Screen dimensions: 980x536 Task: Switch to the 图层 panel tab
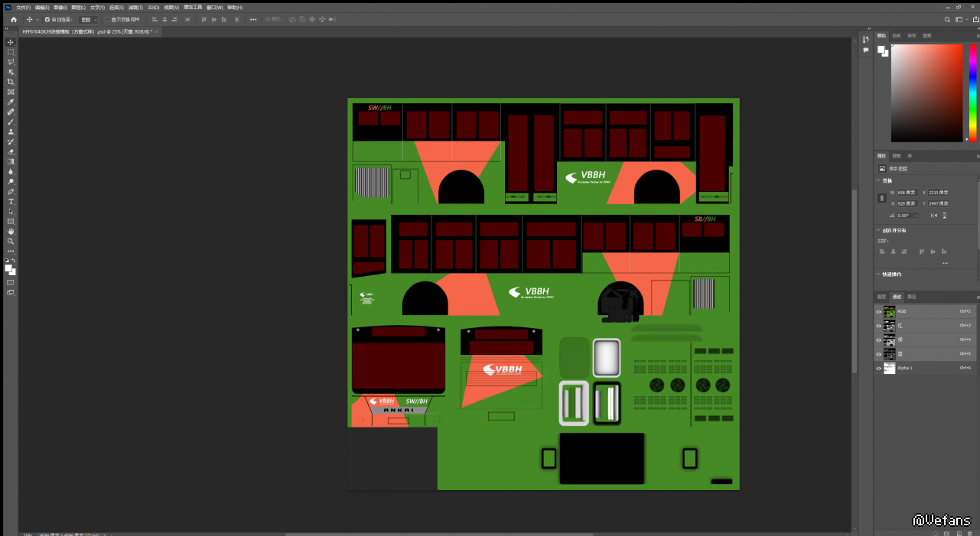point(881,297)
